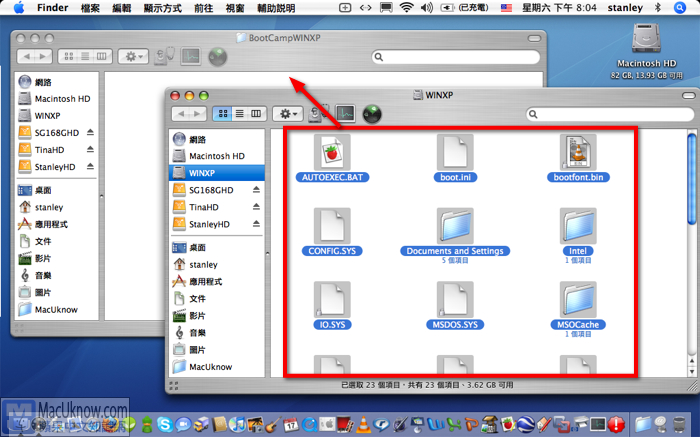Select the boot.ini file

(455, 152)
